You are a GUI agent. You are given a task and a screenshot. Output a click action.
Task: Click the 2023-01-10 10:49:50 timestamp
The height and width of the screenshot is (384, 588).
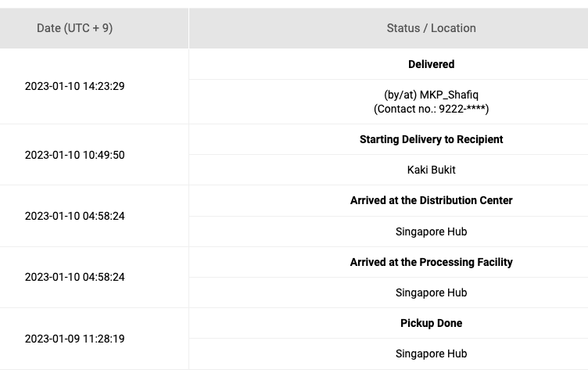click(x=74, y=156)
